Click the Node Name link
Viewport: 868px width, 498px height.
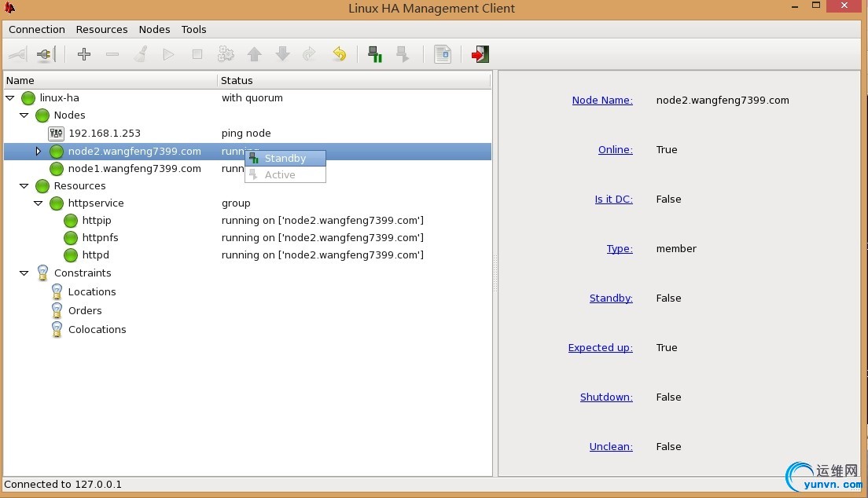point(601,101)
